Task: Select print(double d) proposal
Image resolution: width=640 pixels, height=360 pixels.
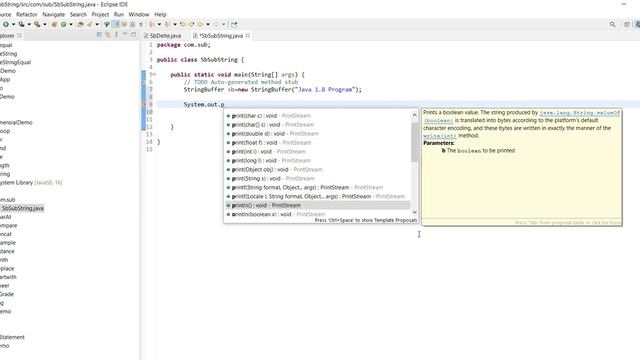Action: coord(318,134)
